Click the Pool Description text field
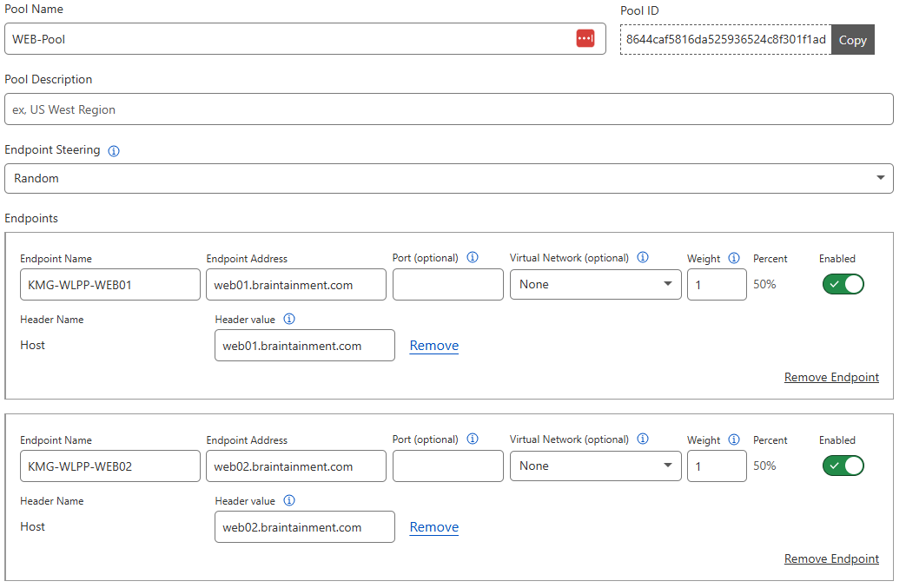The width and height of the screenshot is (906, 588). coord(448,109)
